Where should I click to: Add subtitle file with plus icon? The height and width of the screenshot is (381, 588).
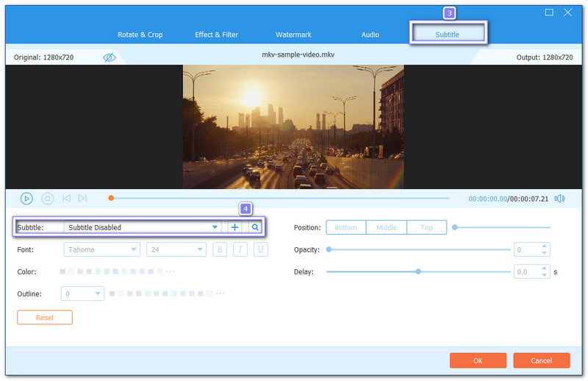tap(235, 227)
